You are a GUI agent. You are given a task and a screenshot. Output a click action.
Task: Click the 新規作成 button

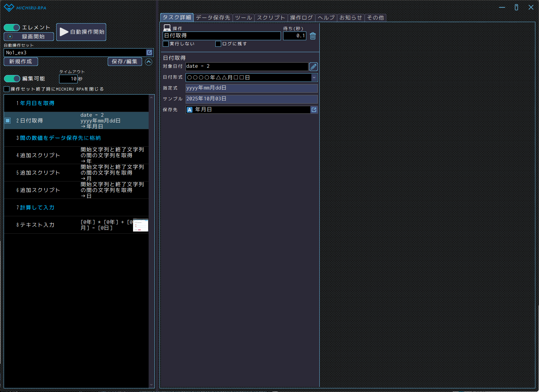tap(21, 62)
